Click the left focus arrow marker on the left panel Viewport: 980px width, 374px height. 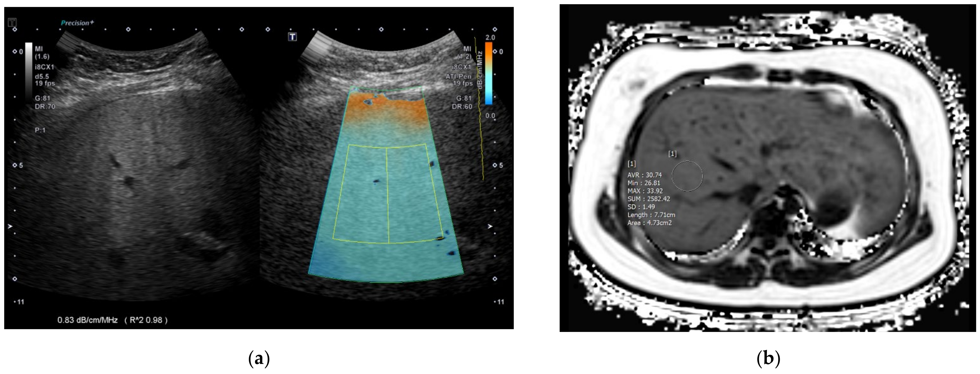point(10,227)
